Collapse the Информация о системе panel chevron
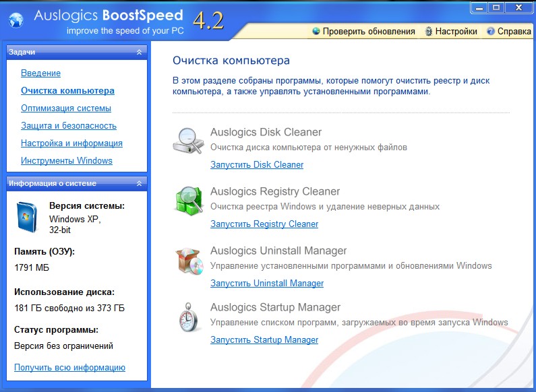This screenshot has width=536, height=392. point(139,184)
